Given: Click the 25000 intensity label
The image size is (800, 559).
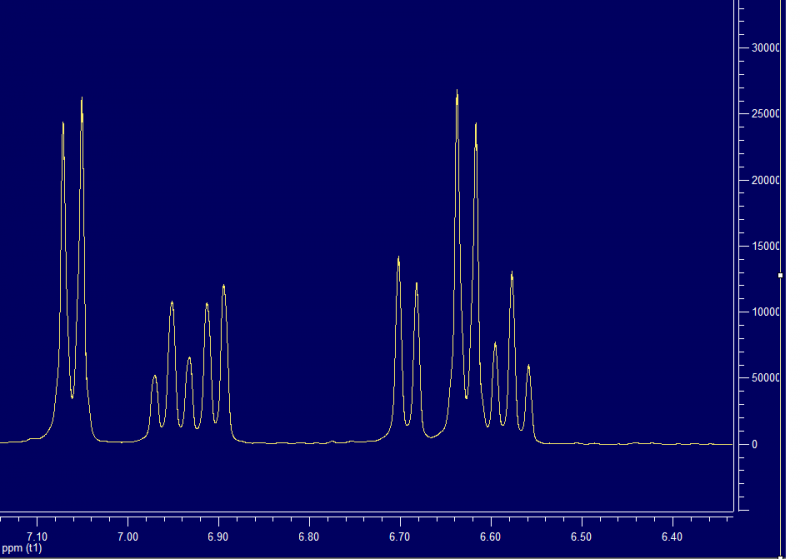Looking at the screenshot, I should (x=765, y=114).
